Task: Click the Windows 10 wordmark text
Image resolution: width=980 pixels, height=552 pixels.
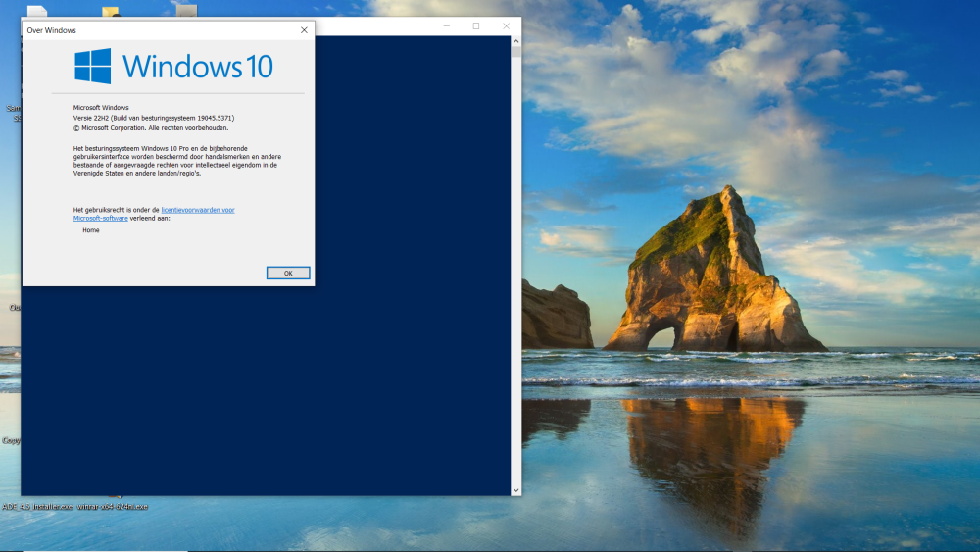Action: (x=197, y=67)
